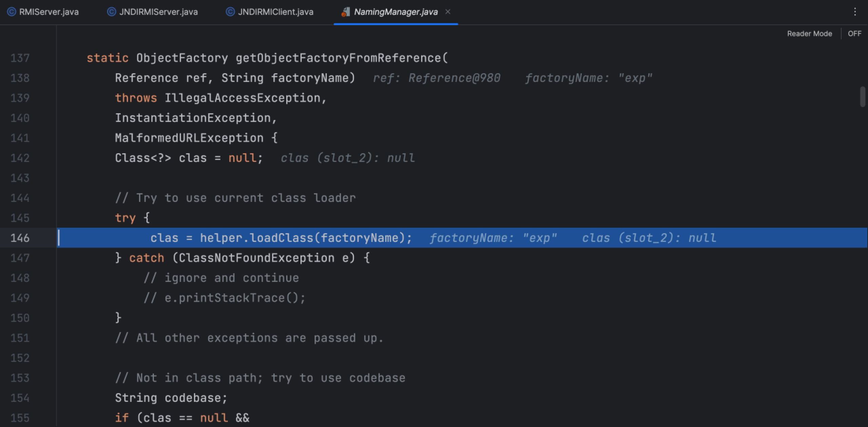Activate the NamingManager.java tab
Screen dimensions: 868x427
pos(396,12)
